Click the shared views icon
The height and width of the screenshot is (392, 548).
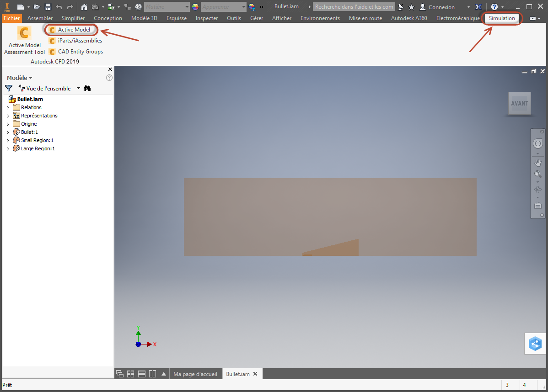pyautogui.click(x=535, y=344)
